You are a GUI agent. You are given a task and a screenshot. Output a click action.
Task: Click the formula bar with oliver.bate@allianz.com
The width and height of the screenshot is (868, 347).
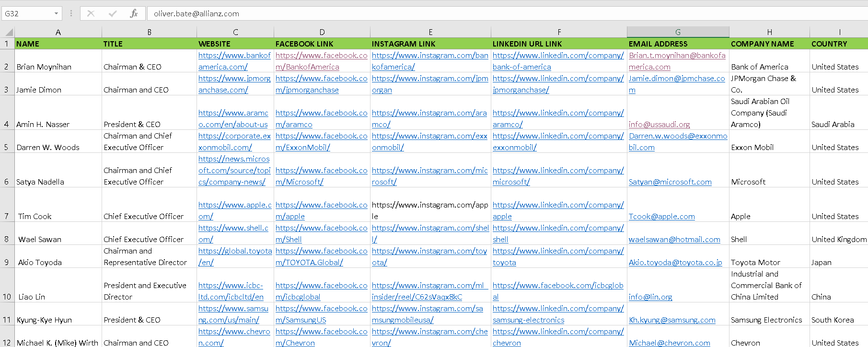(x=507, y=13)
